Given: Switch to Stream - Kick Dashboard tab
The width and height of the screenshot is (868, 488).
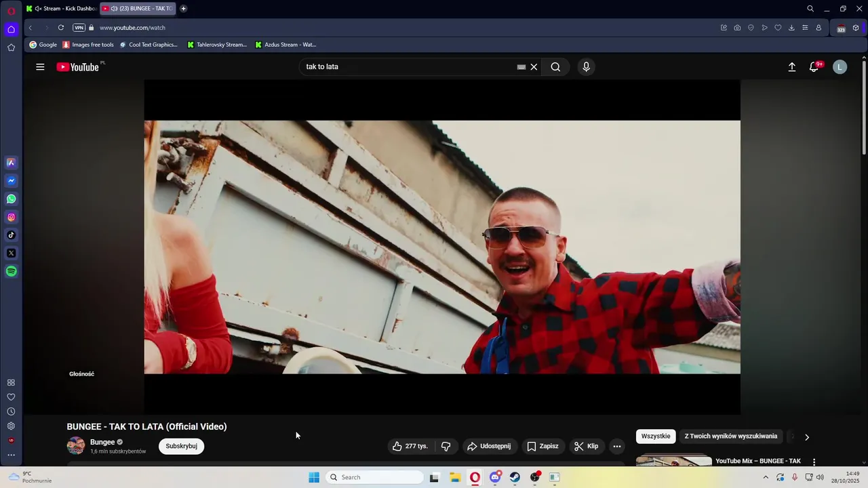Looking at the screenshot, I should click(61, 9).
